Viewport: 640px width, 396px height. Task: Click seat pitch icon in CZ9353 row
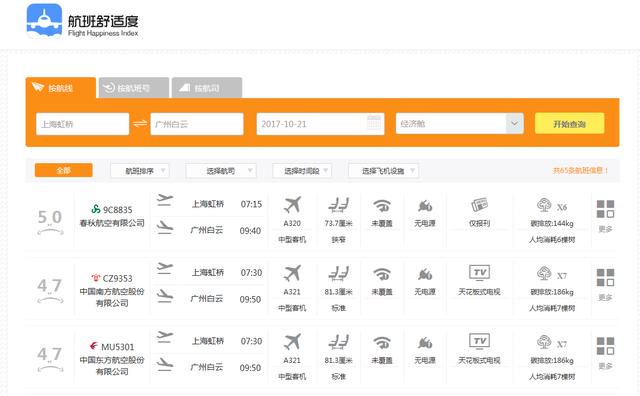[339, 274]
